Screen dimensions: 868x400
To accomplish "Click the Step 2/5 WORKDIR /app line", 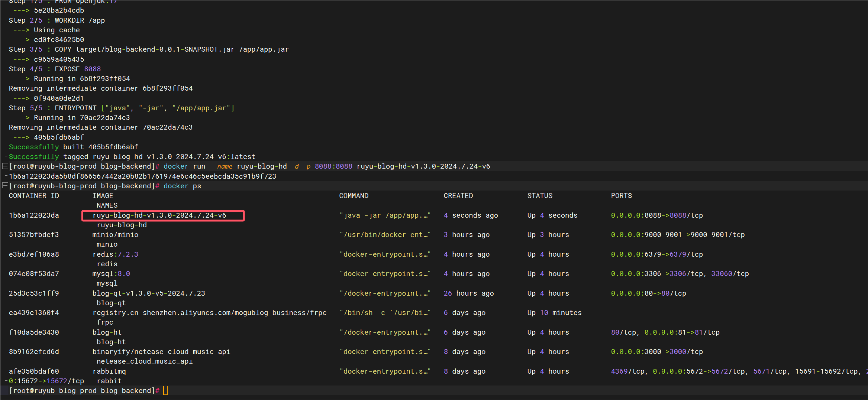I will [x=57, y=20].
